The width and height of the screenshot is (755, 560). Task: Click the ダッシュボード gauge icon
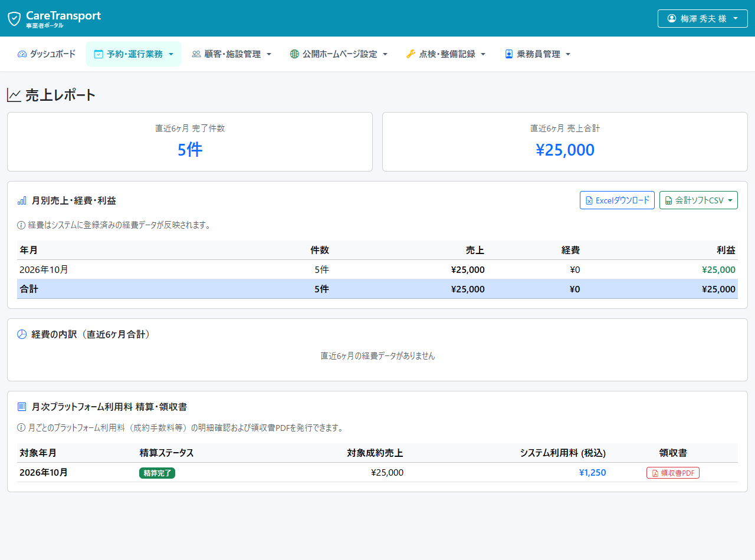[x=22, y=54]
